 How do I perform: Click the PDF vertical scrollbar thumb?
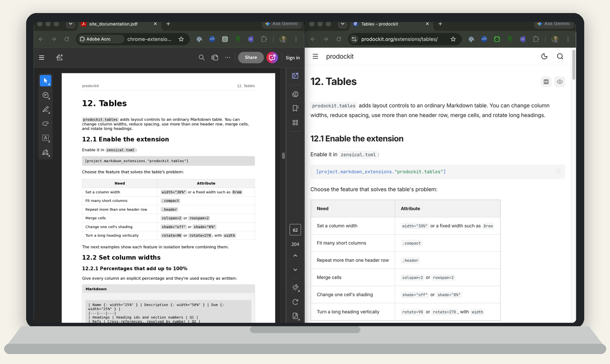[283, 156]
